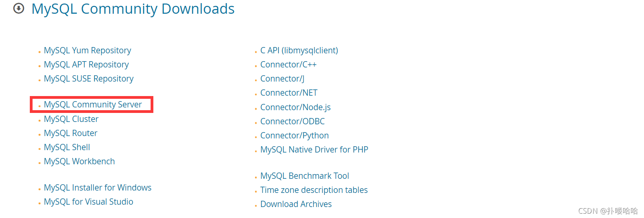Open Connector/C++ downloads

tap(288, 65)
